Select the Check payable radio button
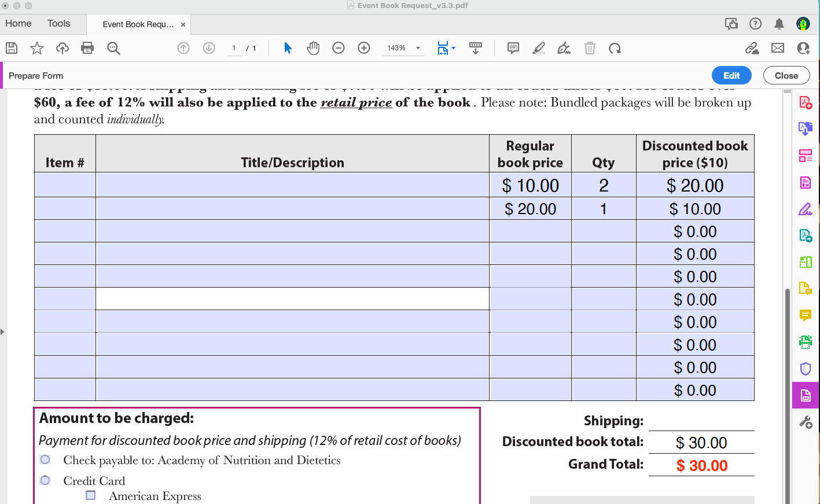 click(45, 459)
